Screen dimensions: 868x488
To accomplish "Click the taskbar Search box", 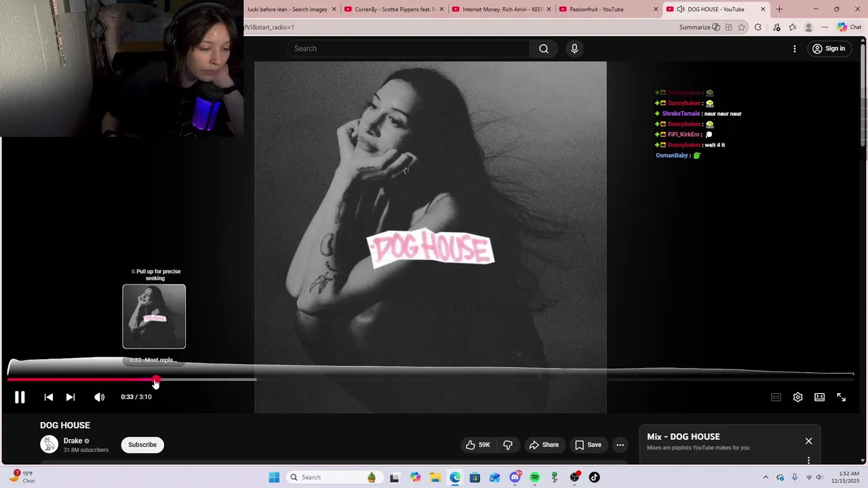I will pyautogui.click(x=334, y=477).
